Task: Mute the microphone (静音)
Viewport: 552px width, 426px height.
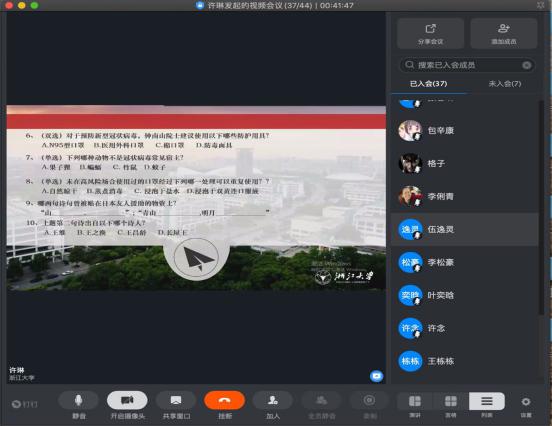Action: tap(79, 401)
